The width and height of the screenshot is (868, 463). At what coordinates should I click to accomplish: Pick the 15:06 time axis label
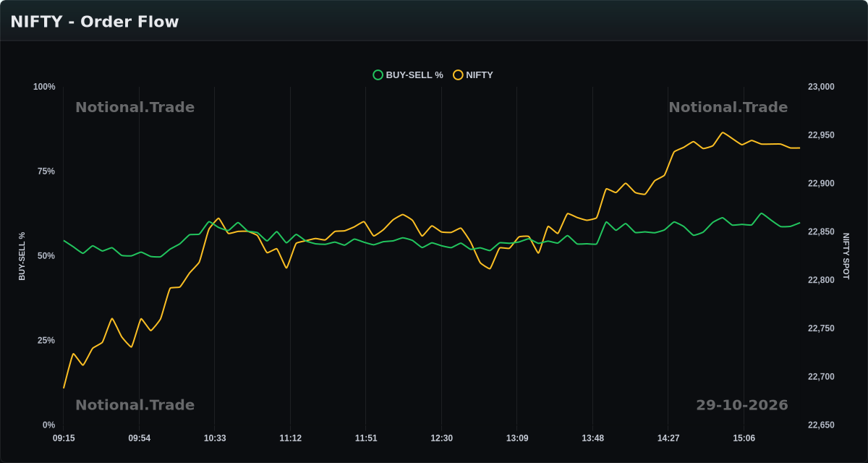[744, 438]
